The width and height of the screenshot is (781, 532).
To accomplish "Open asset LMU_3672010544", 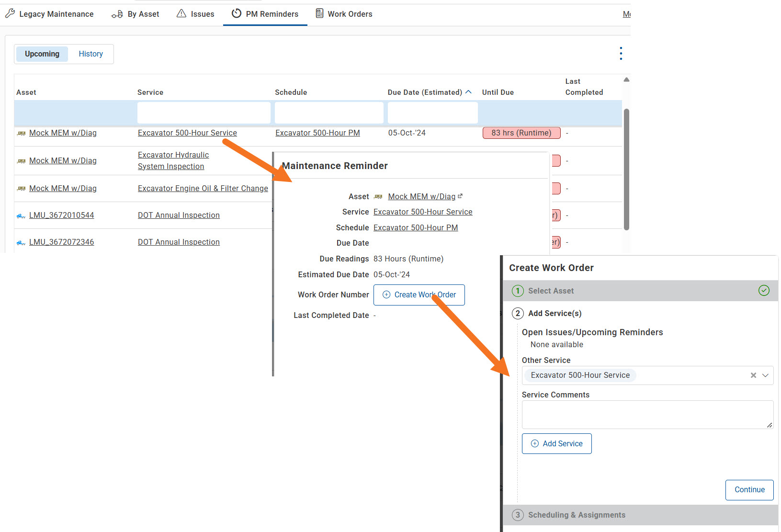I will (62, 215).
